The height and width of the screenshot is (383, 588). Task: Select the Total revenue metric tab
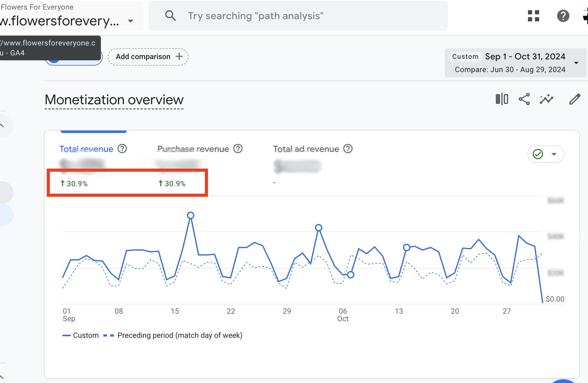click(86, 149)
